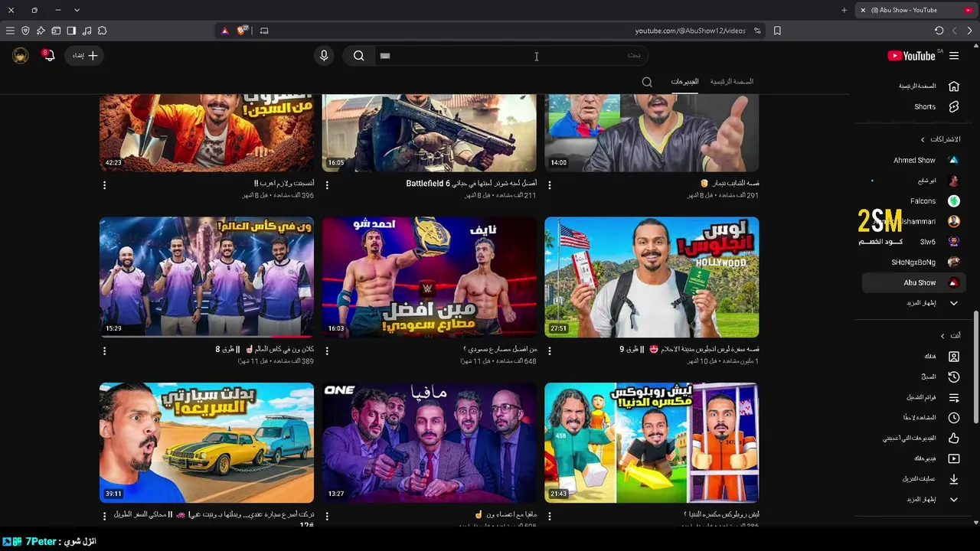Open Downloads (عمليات التنزيل) in sidebar
Screen dimensions: 980x551
(x=929, y=479)
